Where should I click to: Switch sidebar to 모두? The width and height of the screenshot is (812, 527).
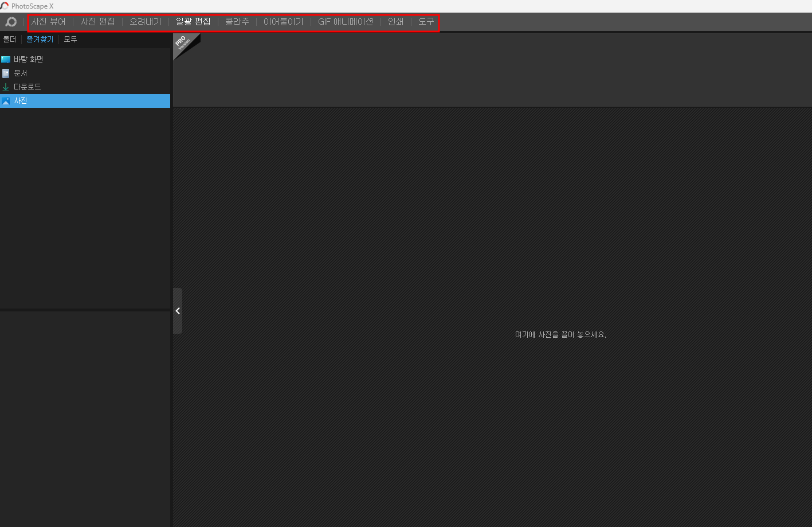(70, 40)
